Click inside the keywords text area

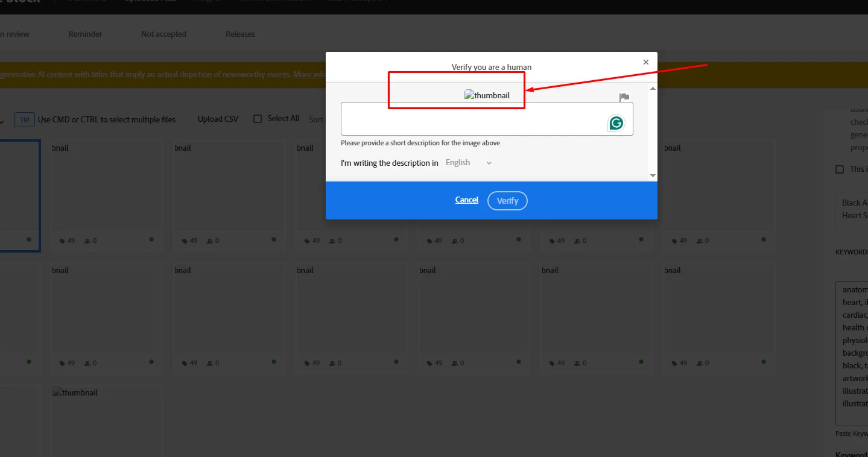(852, 353)
